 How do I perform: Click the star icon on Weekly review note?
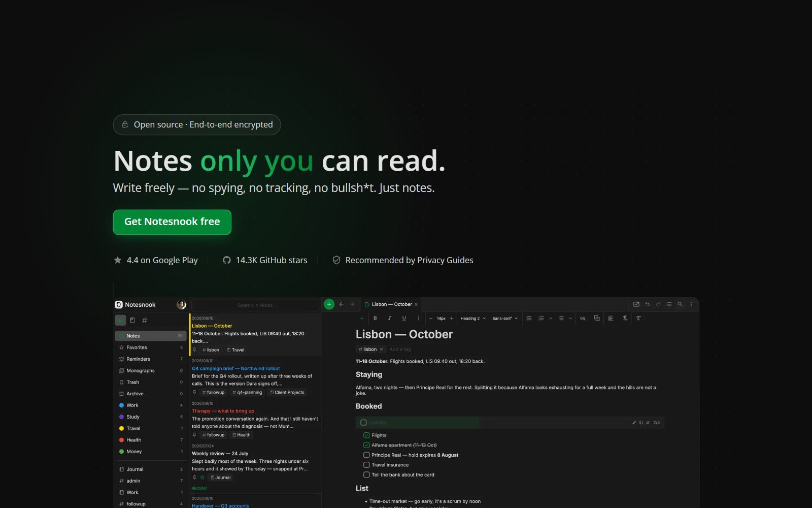click(202, 478)
